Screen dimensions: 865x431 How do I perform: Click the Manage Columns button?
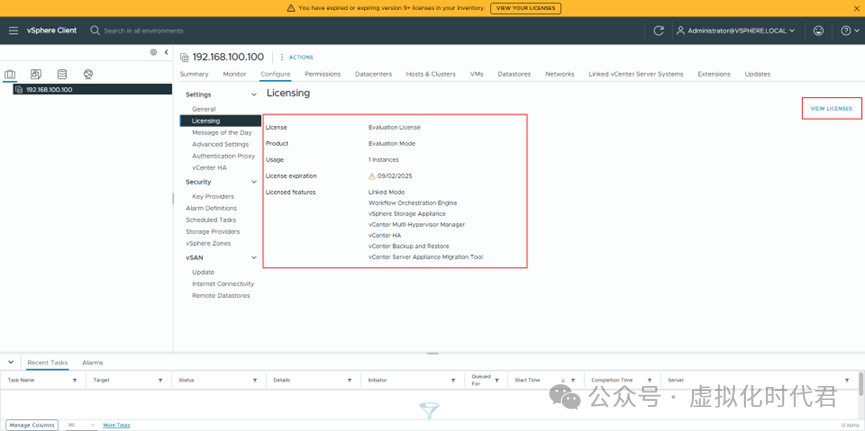pos(32,425)
